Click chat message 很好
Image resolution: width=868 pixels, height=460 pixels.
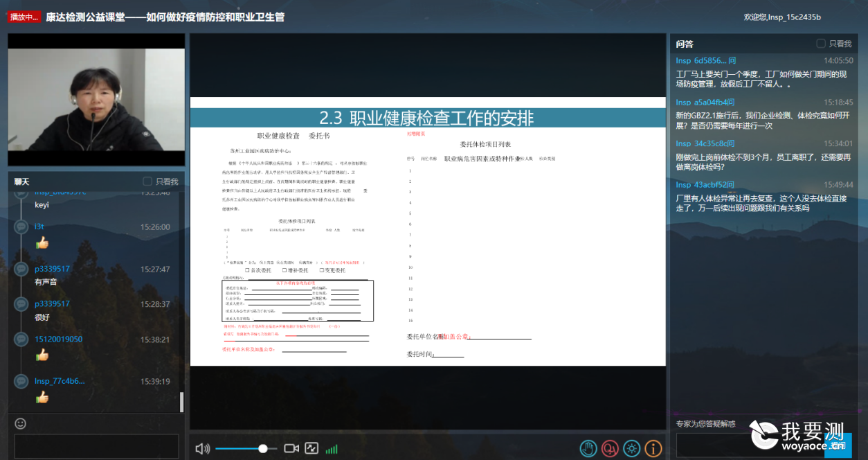42,317
